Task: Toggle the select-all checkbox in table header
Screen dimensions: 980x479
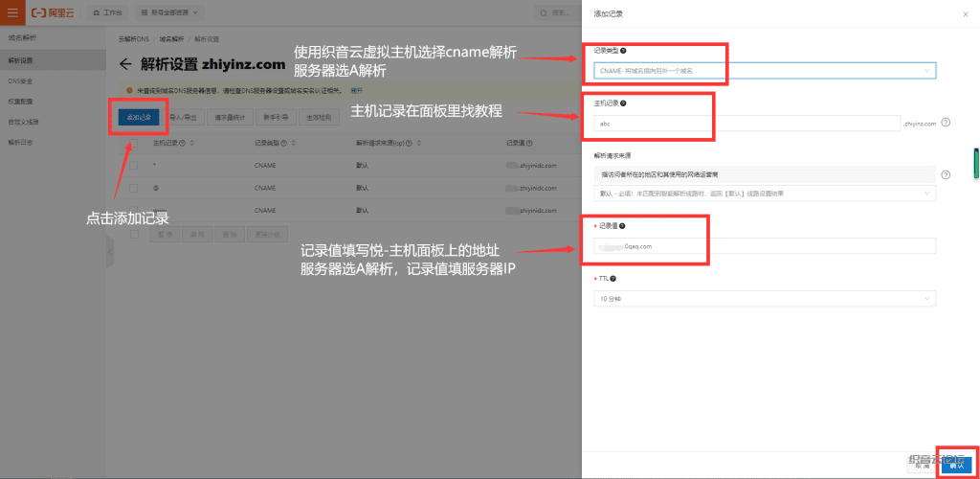Action: (x=134, y=143)
